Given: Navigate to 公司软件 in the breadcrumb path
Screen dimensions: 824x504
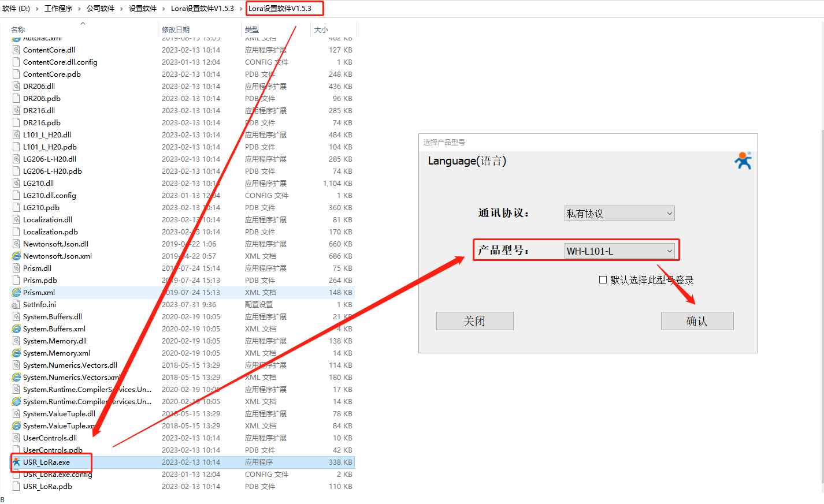Looking at the screenshot, I should (x=101, y=9).
